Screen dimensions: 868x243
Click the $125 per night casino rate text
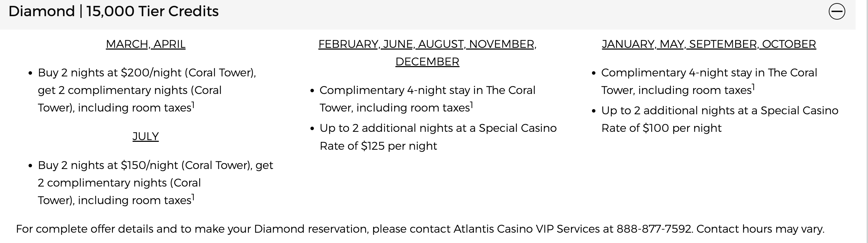pyautogui.click(x=399, y=146)
